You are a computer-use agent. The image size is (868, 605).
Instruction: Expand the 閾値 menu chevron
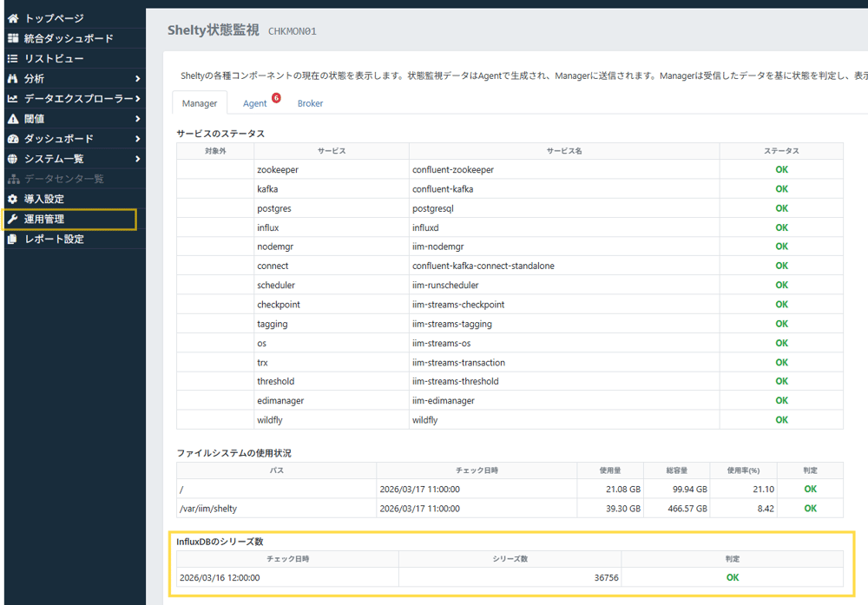coord(137,119)
